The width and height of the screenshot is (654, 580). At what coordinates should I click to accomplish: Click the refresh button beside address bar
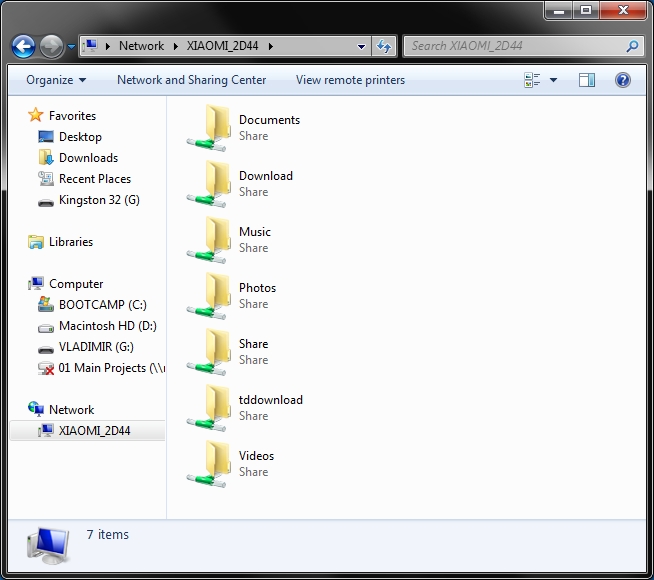[x=384, y=46]
